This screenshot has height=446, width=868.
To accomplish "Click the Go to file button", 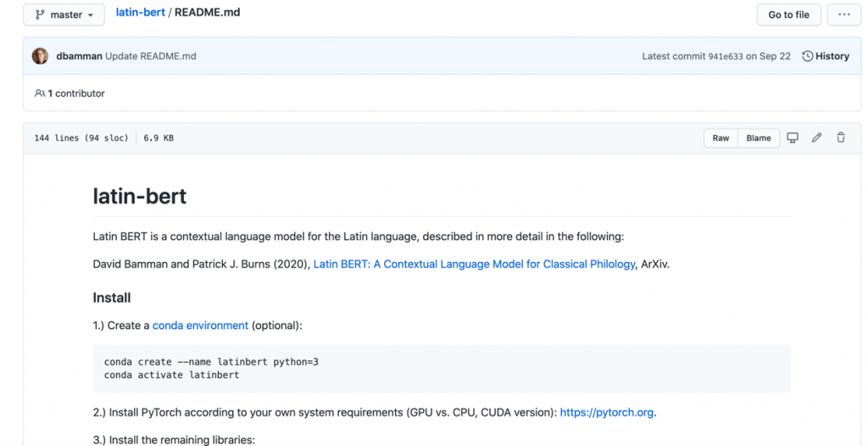I will coord(788,15).
